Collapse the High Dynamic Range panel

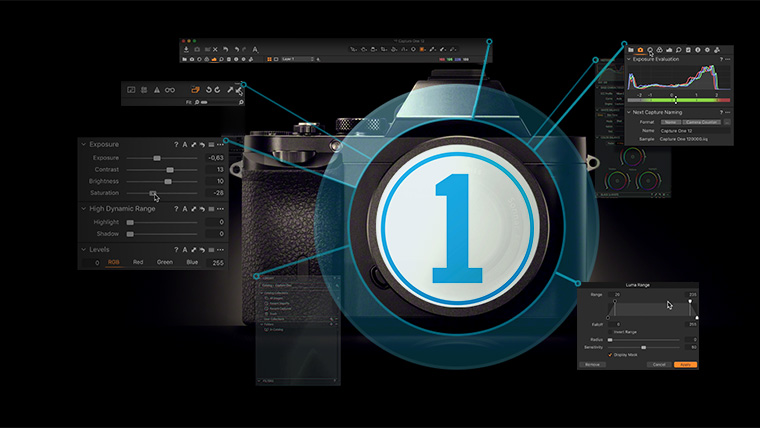83,209
